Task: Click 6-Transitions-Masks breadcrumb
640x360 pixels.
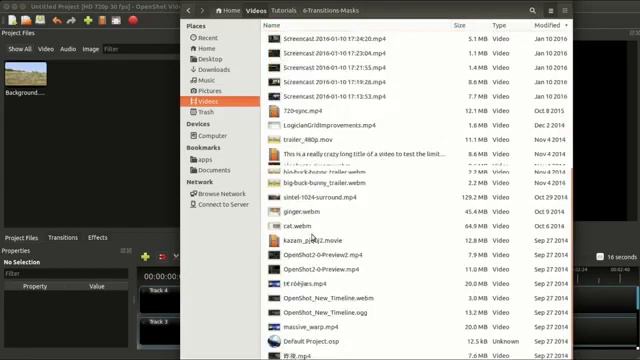Action: click(331, 11)
